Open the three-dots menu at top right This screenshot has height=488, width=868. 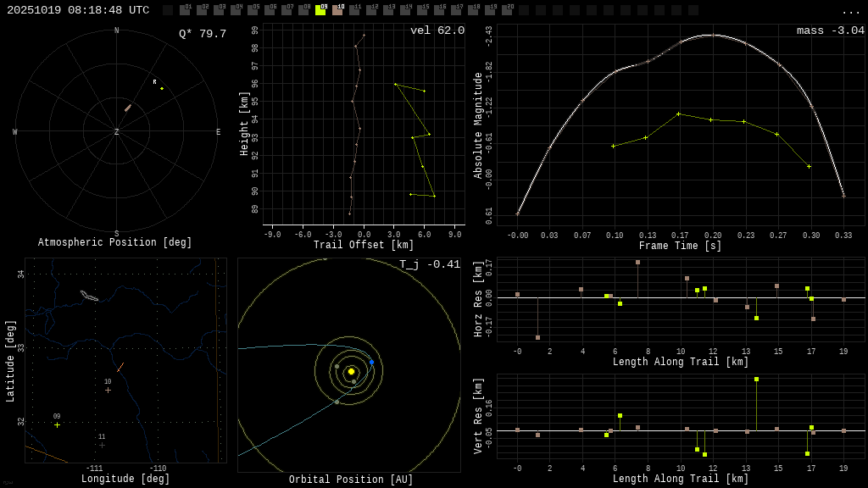850,11
